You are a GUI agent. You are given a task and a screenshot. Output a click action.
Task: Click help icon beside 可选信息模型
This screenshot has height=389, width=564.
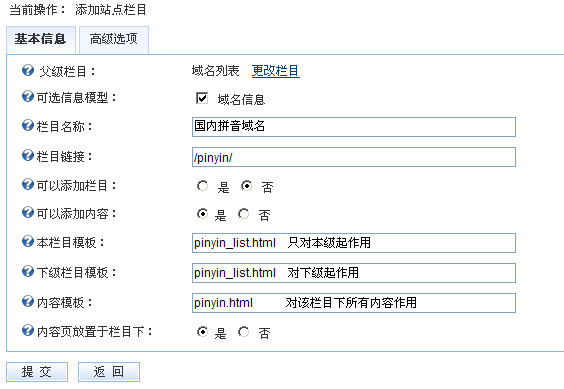tap(28, 96)
